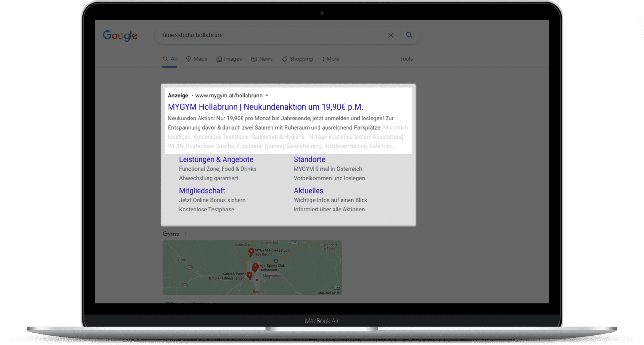This screenshot has height=345, width=644.
Task: Open the search Tools options
Action: (406, 59)
